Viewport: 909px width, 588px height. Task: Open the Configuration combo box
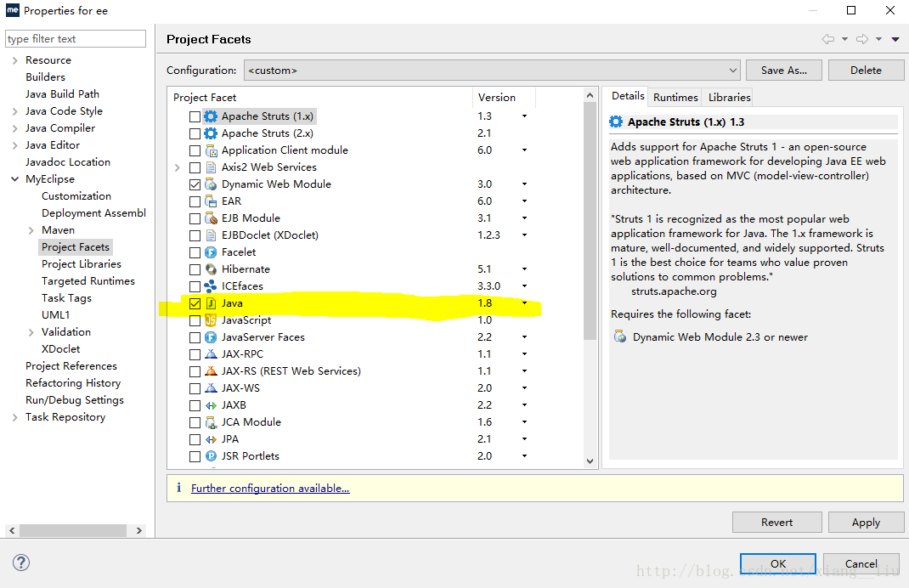492,71
